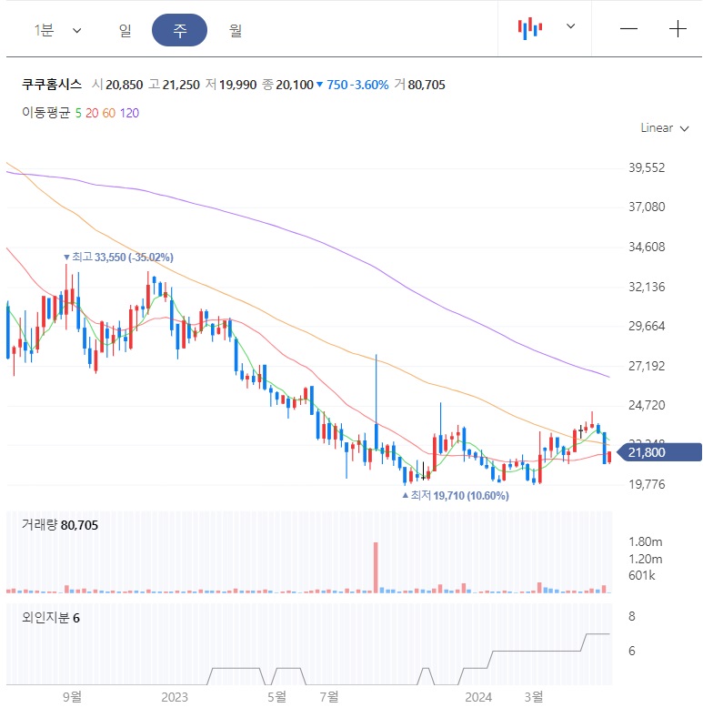Click the 7월 date axis label
This screenshot has height=728, width=703.
pyautogui.click(x=329, y=697)
